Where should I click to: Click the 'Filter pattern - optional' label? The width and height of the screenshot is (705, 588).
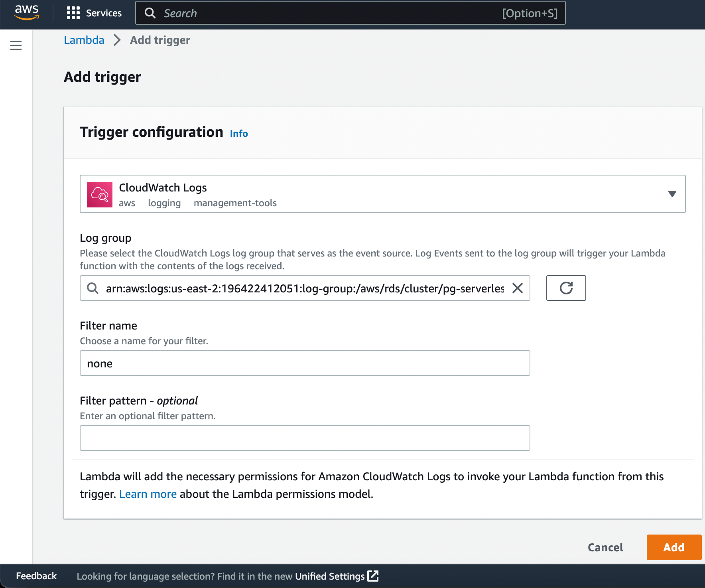click(139, 401)
